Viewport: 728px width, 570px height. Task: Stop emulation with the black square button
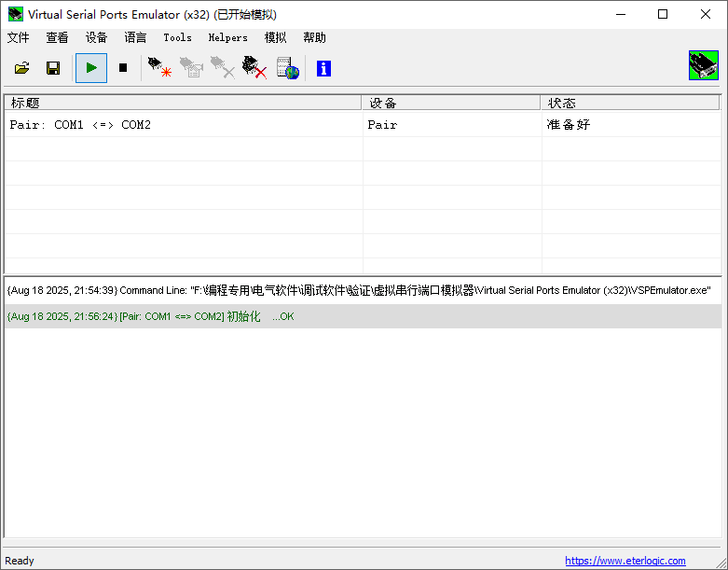(122, 68)
